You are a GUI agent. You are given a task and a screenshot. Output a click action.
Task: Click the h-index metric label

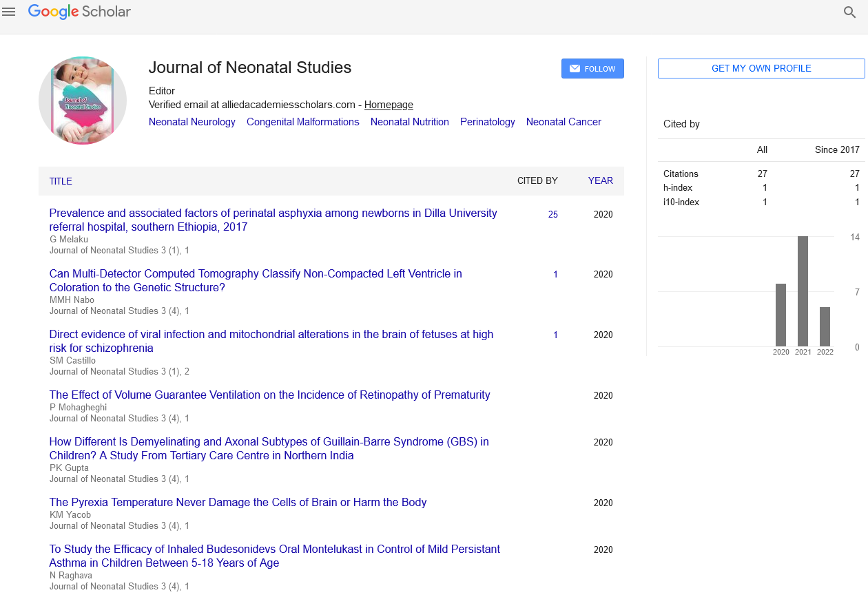point(678,188)
